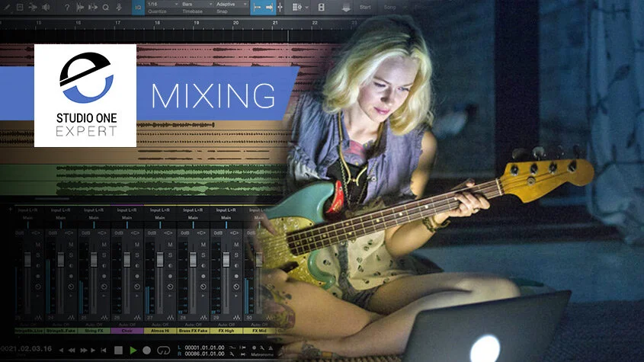Toggle the blue autoscroll arrow icon
Screen dimensions: 644x362
point(270,8)
